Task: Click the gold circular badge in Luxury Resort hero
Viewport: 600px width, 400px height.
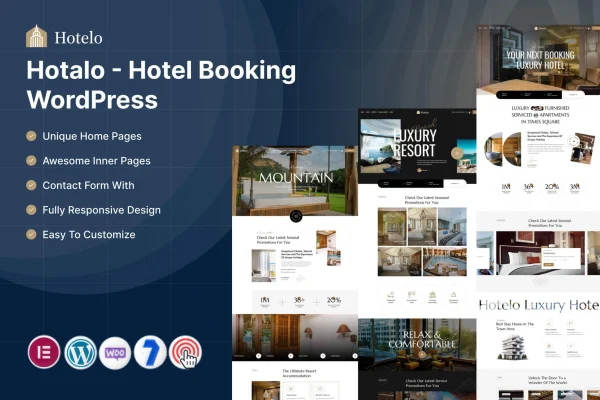Action: [x=456, y=153]
